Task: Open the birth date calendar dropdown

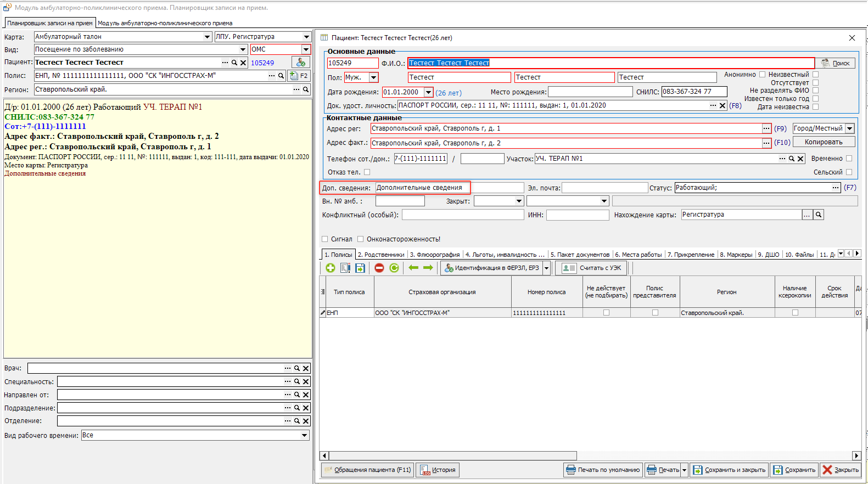Action: [428, 92]
